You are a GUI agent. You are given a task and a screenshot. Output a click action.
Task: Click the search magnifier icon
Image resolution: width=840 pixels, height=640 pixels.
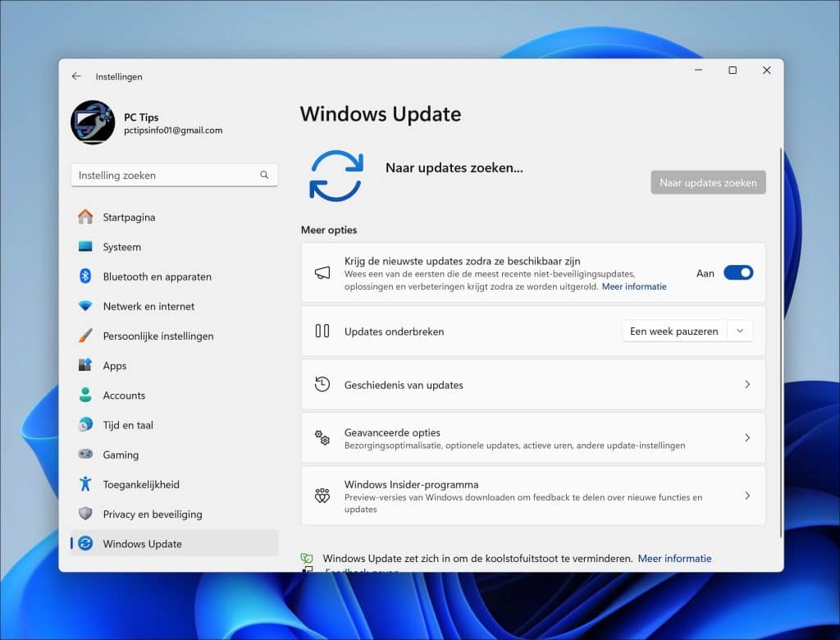pyautogui.click(x=264, y=175)
